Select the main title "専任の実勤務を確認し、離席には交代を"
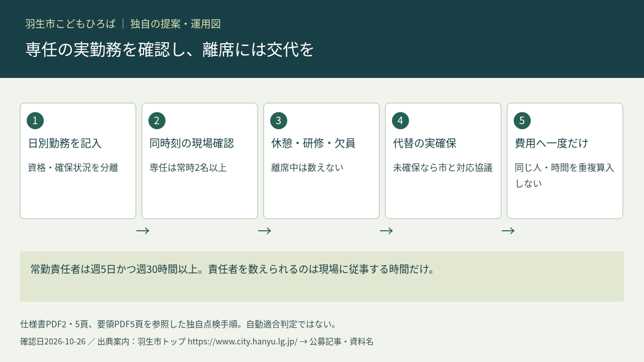 click(170, 49)
